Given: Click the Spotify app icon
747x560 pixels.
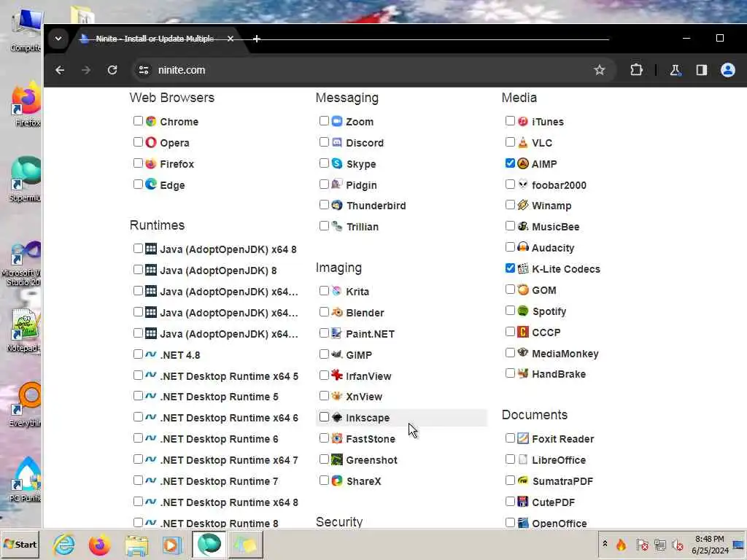Looking at the screenshot, I should coord(523,311).
